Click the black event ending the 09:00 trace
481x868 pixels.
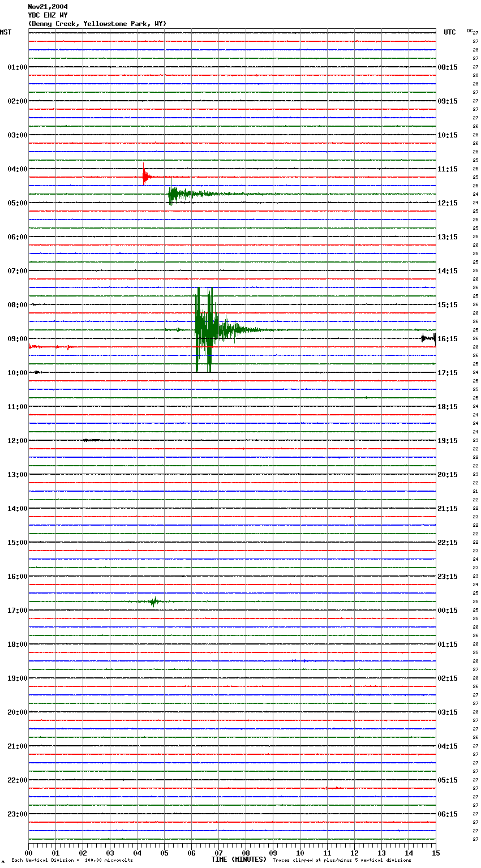428,338
